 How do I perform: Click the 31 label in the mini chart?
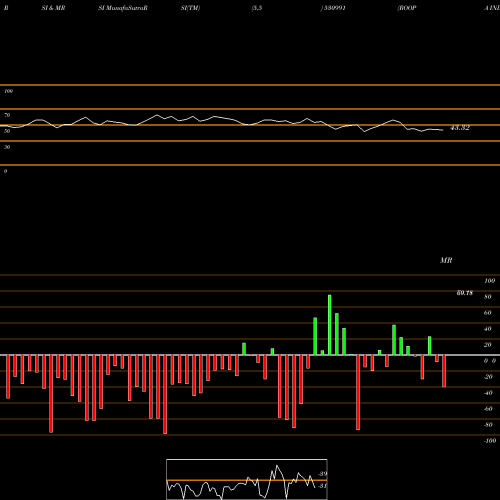[x=322, y=486]
